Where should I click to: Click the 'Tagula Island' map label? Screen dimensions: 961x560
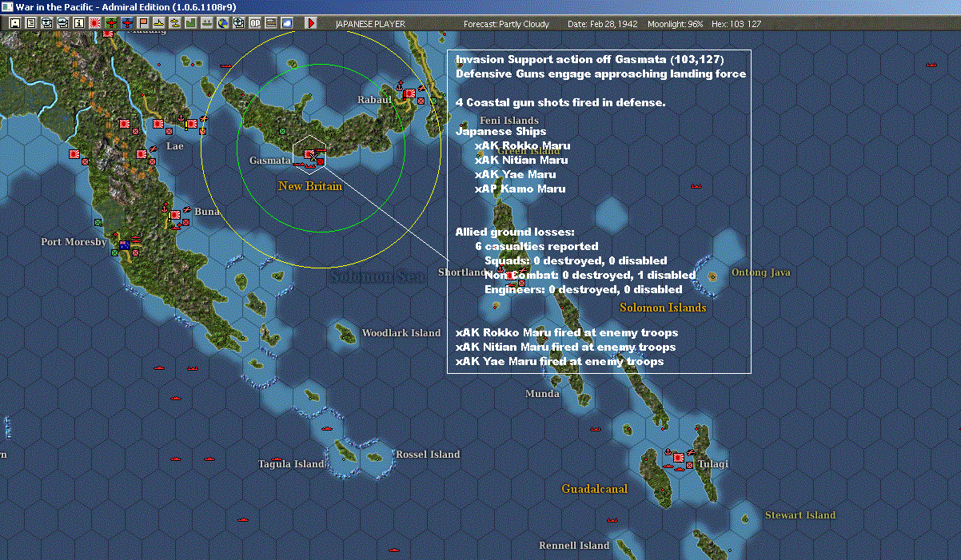pyautogui.click(x=291, y=464)
